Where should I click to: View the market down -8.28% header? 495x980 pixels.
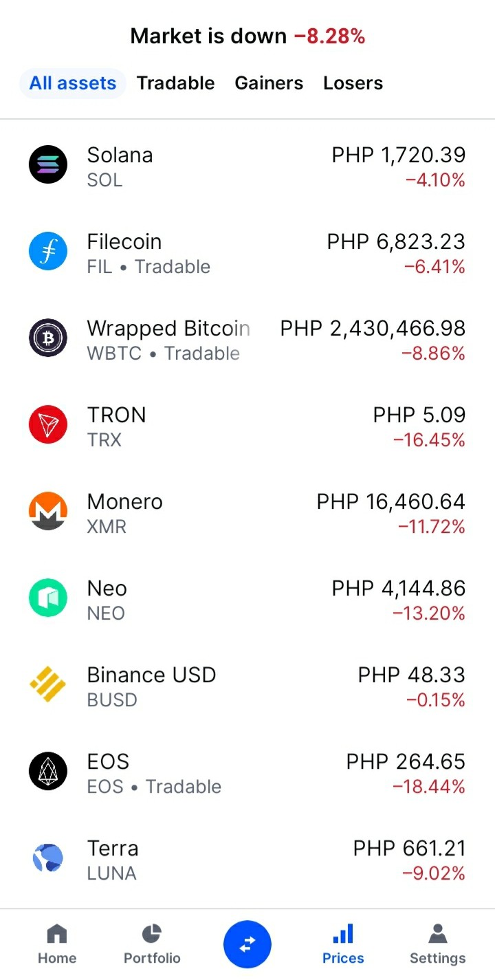[247, 36]
